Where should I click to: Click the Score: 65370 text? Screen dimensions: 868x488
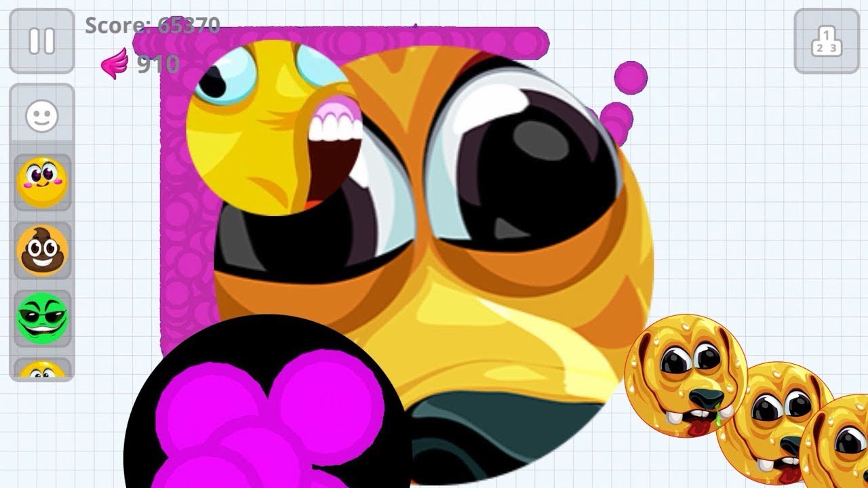pos(153,26)
